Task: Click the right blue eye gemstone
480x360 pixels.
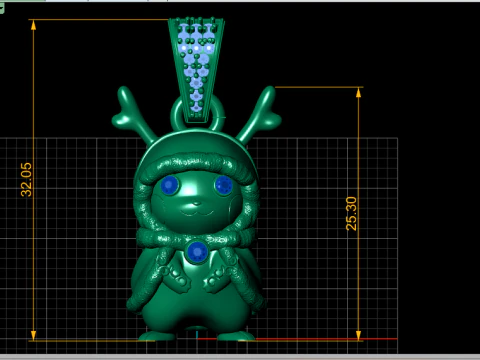Action: tap(224, 185)
